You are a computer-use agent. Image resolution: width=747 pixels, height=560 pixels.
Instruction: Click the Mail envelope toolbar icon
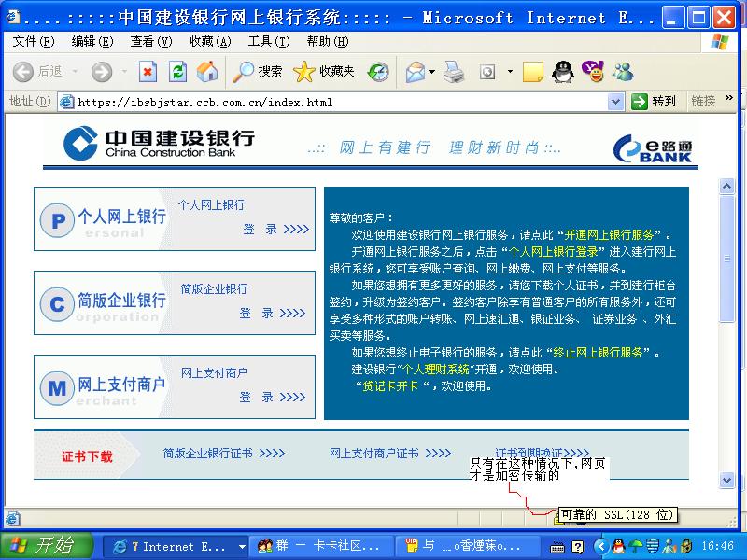(x=416, y=73)
